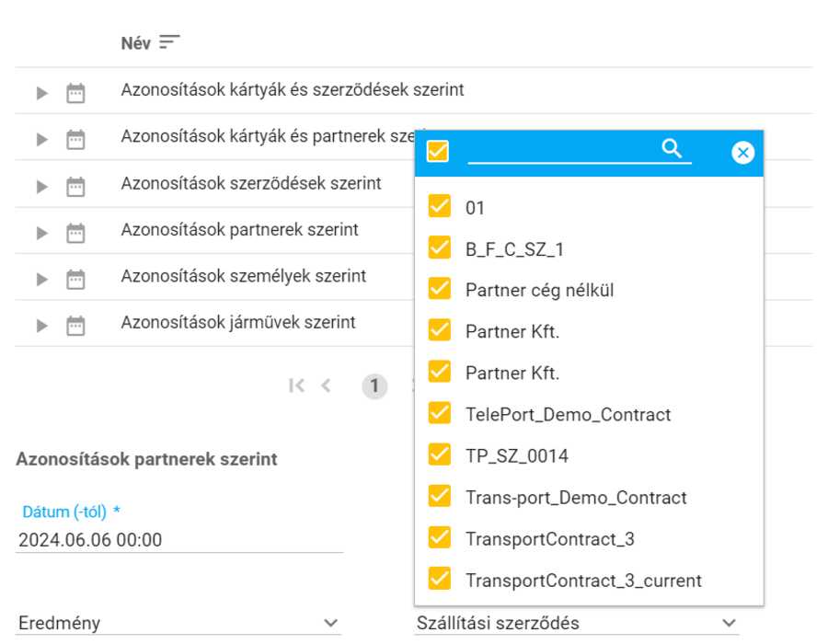Expand the Azonosítások partnerek szerint list row
This screenshot has width=828, height=644.
click(41, 234)
